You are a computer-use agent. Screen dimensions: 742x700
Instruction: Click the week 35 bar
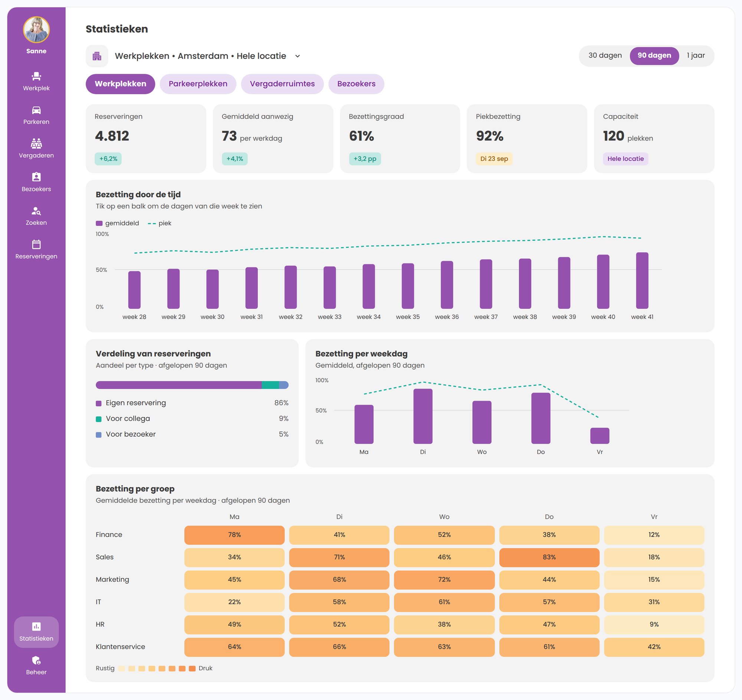coord(408,286)
